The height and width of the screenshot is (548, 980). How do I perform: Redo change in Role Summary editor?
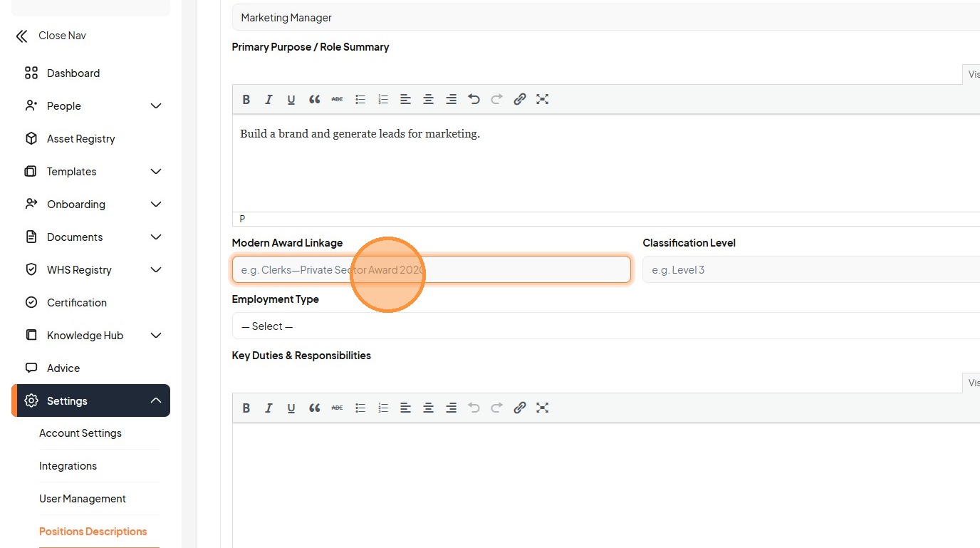[x=497, y=100]
